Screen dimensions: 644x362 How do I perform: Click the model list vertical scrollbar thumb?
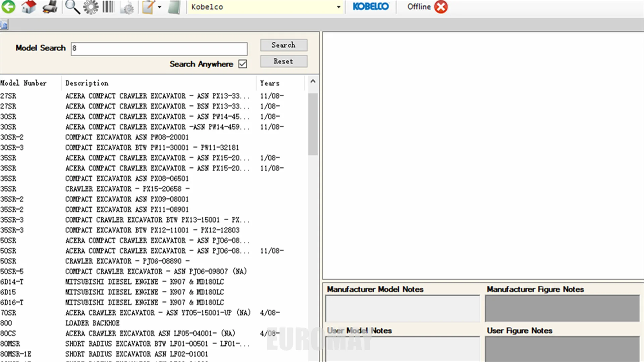click(x=313, y=124)
